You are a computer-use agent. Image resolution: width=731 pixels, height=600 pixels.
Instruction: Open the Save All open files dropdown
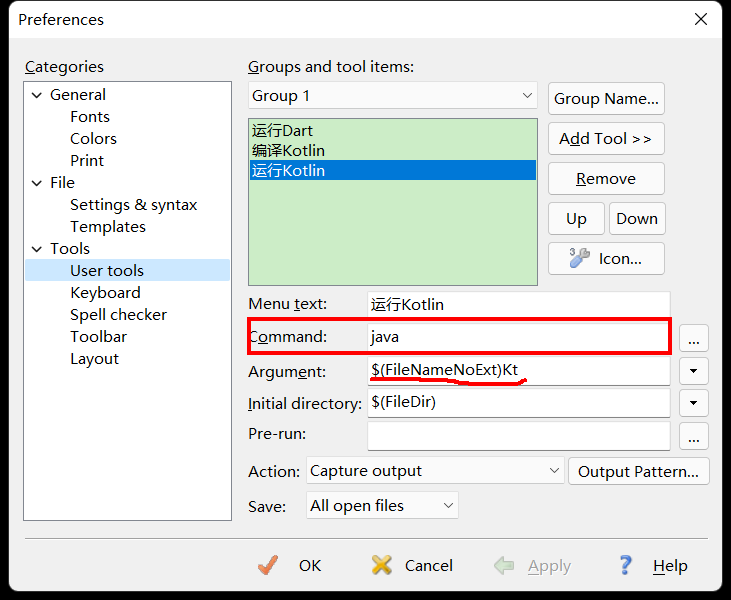point(448,506)
